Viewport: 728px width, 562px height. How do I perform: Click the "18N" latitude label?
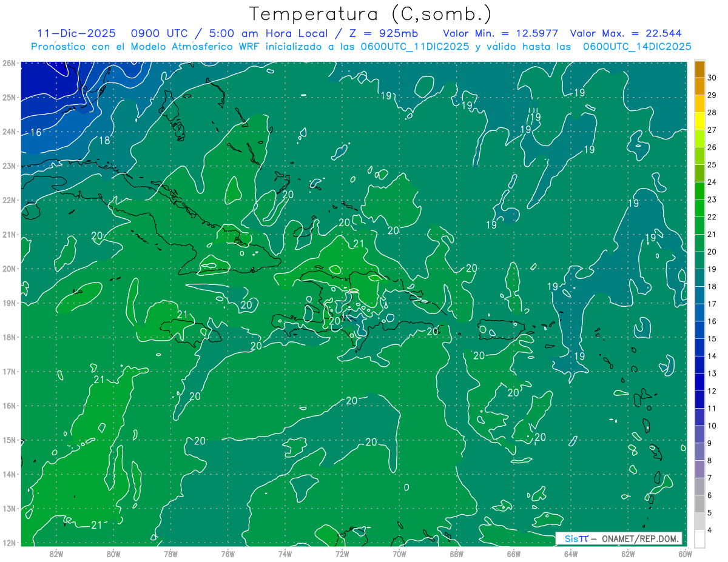9,337
